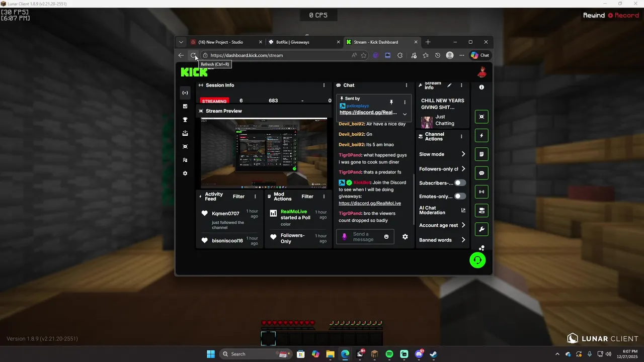The image size is (644, 362).
Task: Open KickBot discord.gg/RealMoLive link
Action: tap(370, 203)
